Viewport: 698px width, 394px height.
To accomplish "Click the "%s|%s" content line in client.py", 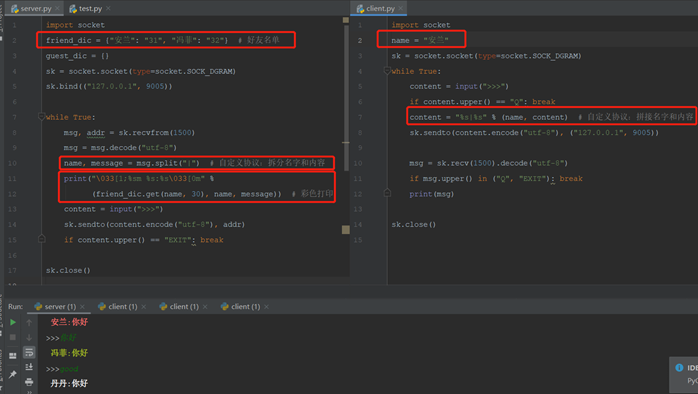I will pyautogui.click(x=551, y=117).
